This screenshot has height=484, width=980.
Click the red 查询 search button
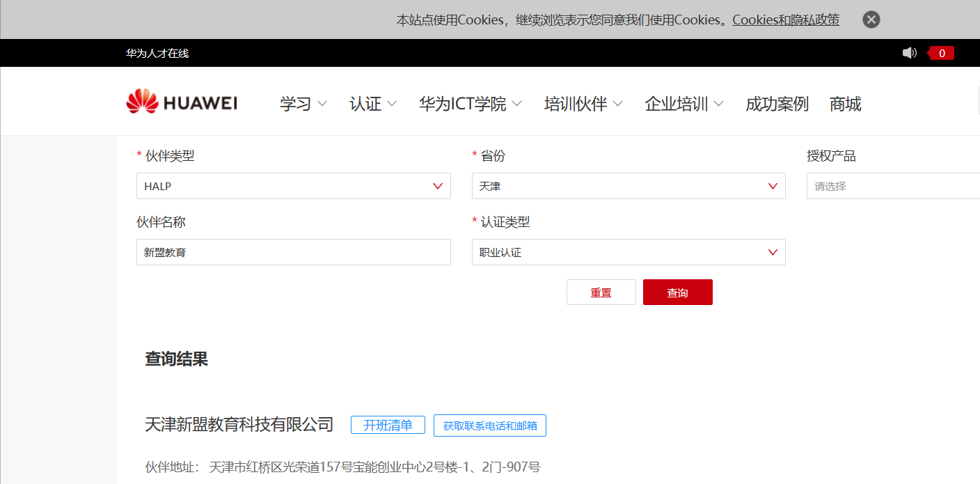pyautogui.click(x=677, y=292)
